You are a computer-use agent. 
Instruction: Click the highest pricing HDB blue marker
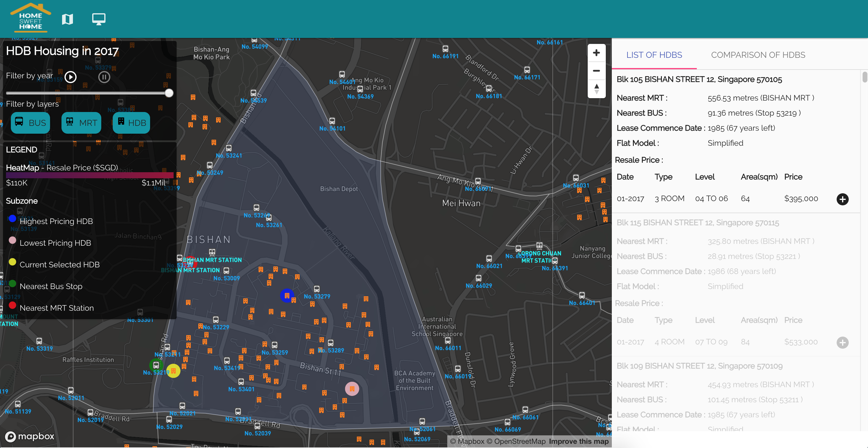tap(287, 296)
